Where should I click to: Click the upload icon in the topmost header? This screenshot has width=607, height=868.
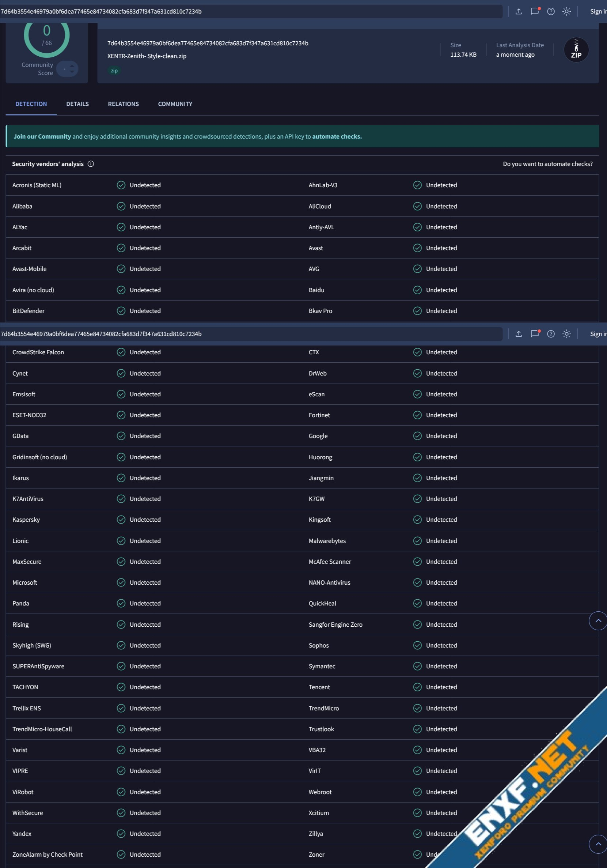pyautogui.click(x=519, y=11)
